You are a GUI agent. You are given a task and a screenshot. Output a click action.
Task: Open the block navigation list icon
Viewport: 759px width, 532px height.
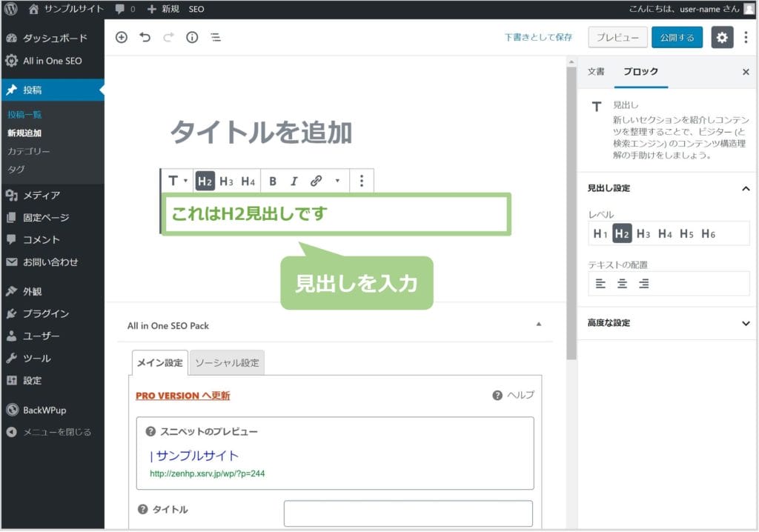(x=216, y=38)
